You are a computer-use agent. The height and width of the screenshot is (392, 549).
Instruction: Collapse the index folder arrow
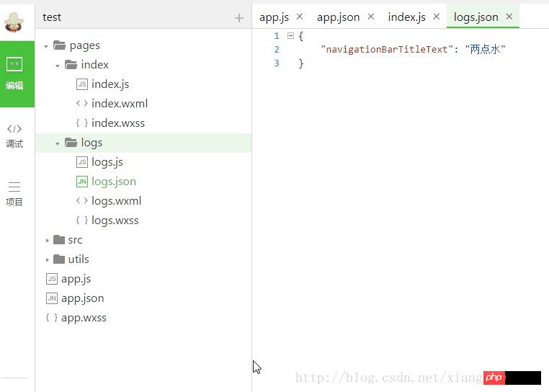[58, 66]
